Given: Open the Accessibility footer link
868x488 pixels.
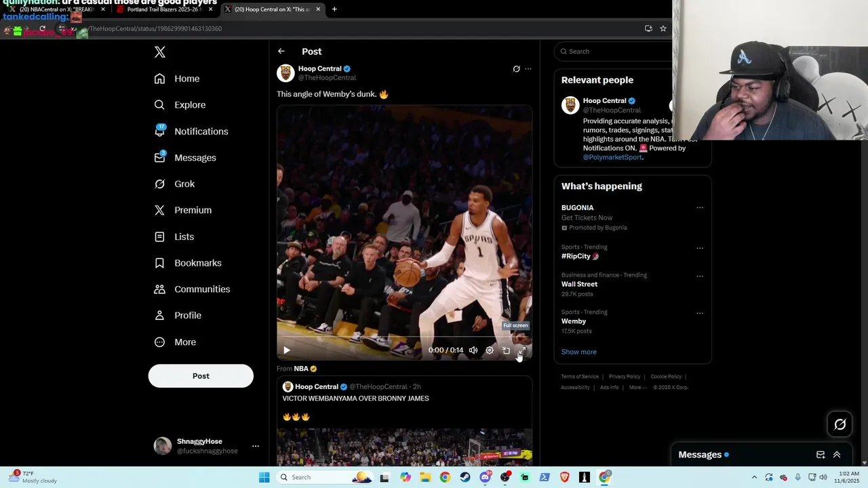Looking at the screenshot, I should [x=575, y=388].
